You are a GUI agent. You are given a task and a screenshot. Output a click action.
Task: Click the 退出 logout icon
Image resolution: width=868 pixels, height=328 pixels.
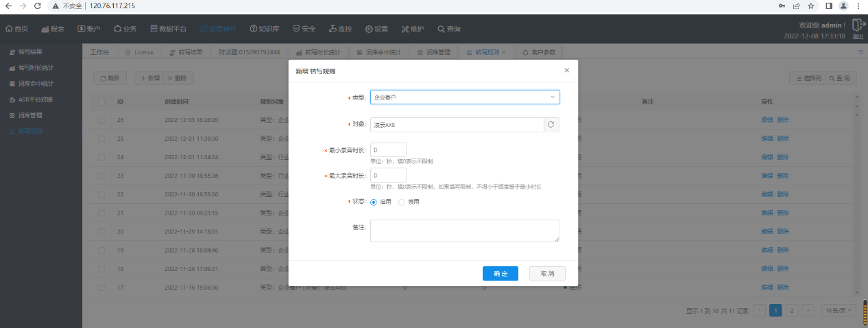coord(858,27)
